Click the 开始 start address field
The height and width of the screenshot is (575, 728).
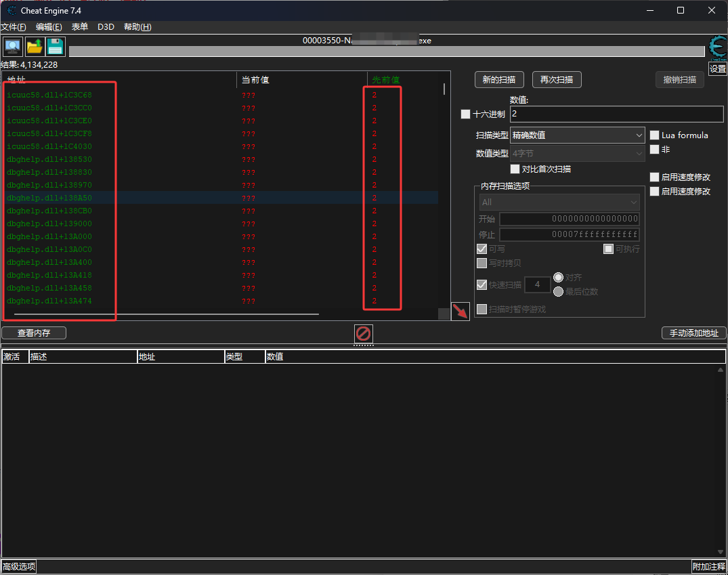coord(570,219)
